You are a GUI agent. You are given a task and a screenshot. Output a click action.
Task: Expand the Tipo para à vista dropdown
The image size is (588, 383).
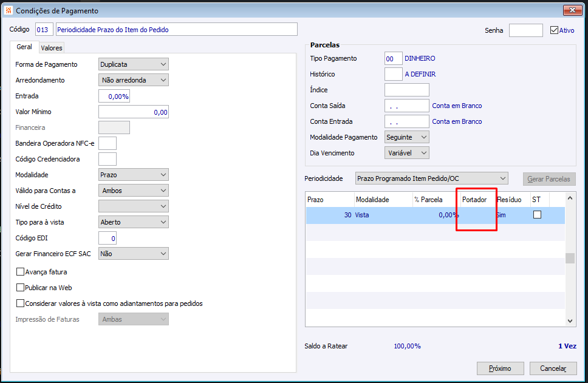[133, 222]
